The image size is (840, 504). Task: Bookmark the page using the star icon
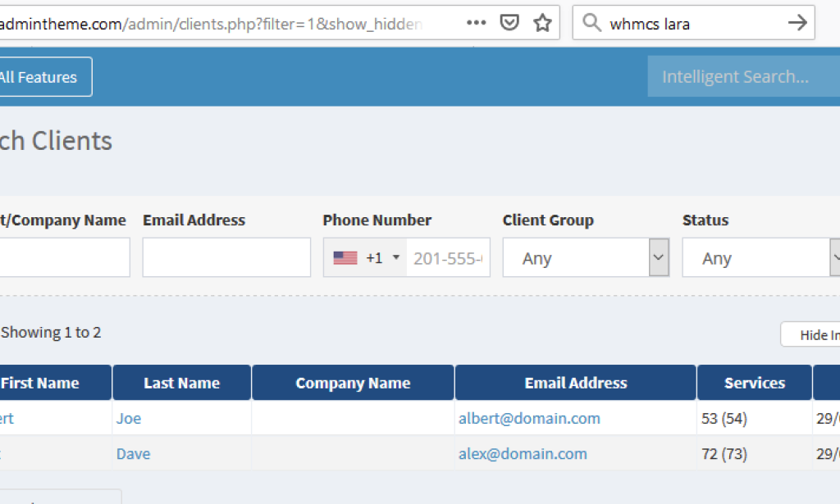[x=542, y=23]
